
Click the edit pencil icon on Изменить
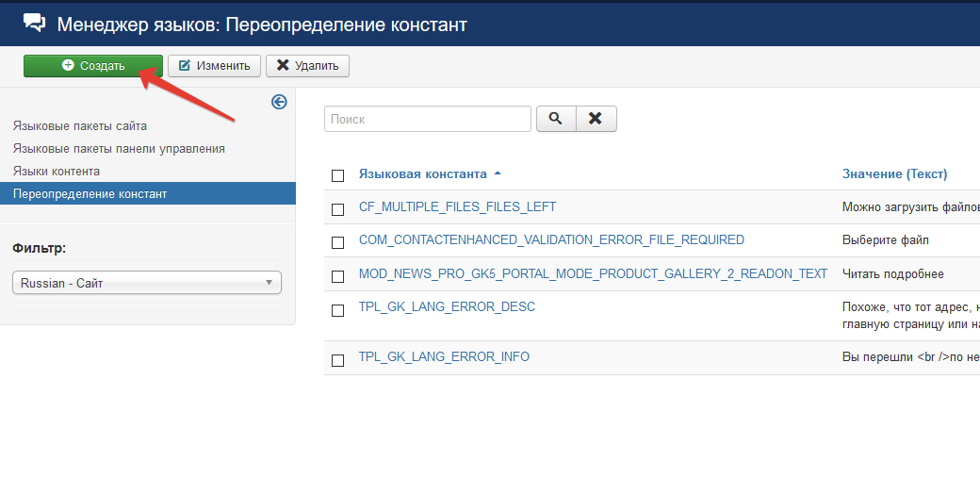186,66
